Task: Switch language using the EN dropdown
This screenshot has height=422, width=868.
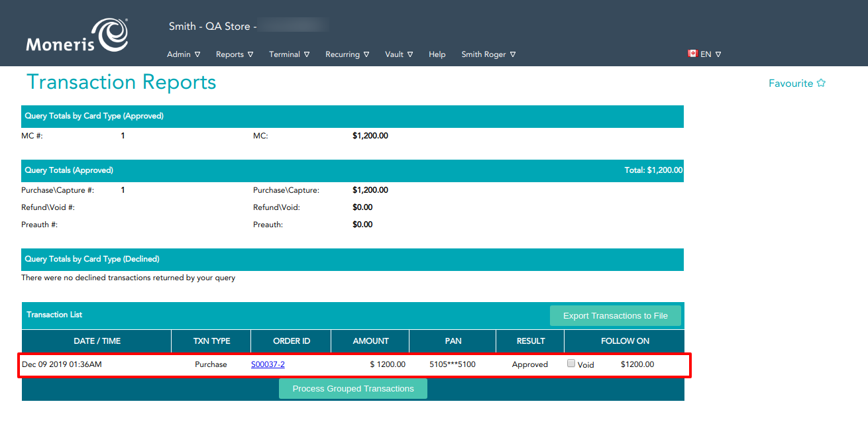Action: (710, 54)
